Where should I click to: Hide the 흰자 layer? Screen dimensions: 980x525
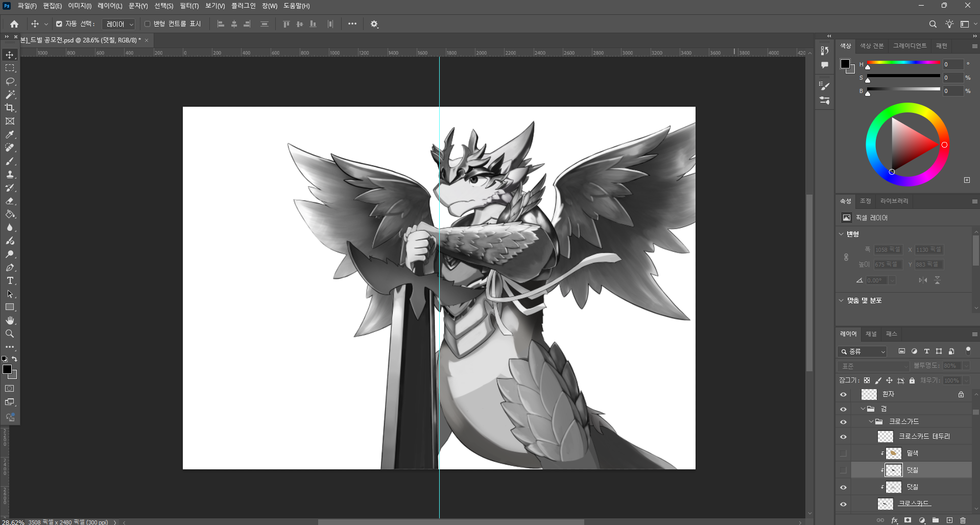point(843,394)
